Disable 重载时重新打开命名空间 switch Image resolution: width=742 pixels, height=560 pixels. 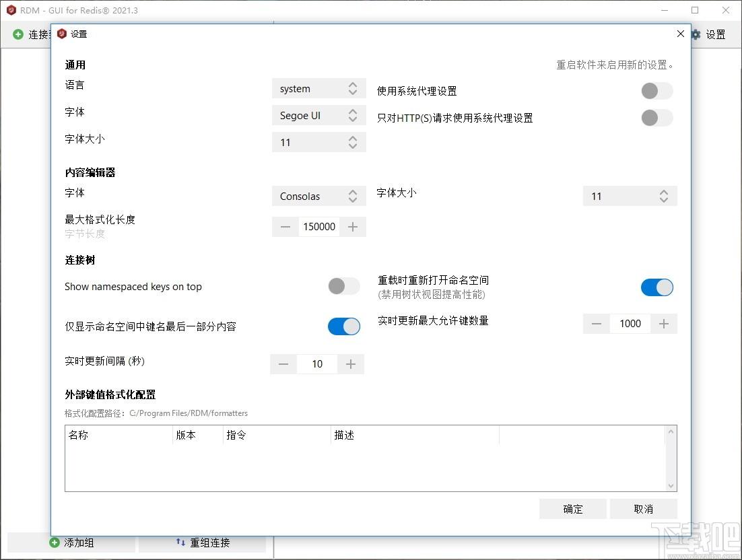pyautogui.click(x=656, y=287)
